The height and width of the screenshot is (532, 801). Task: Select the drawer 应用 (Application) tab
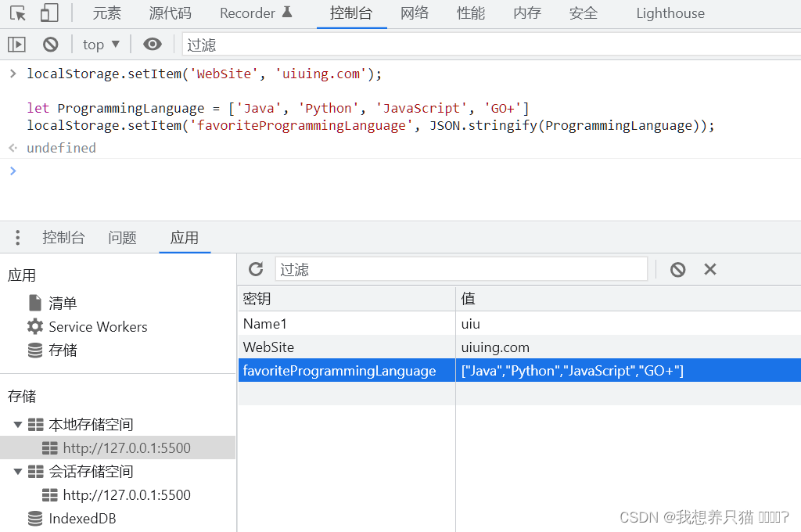click(x=185, y=238)
